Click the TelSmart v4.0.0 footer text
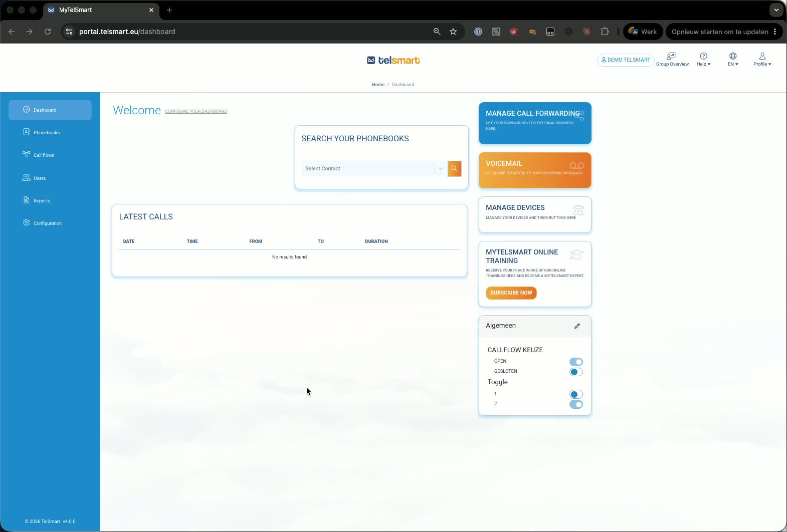 point(50,521)
